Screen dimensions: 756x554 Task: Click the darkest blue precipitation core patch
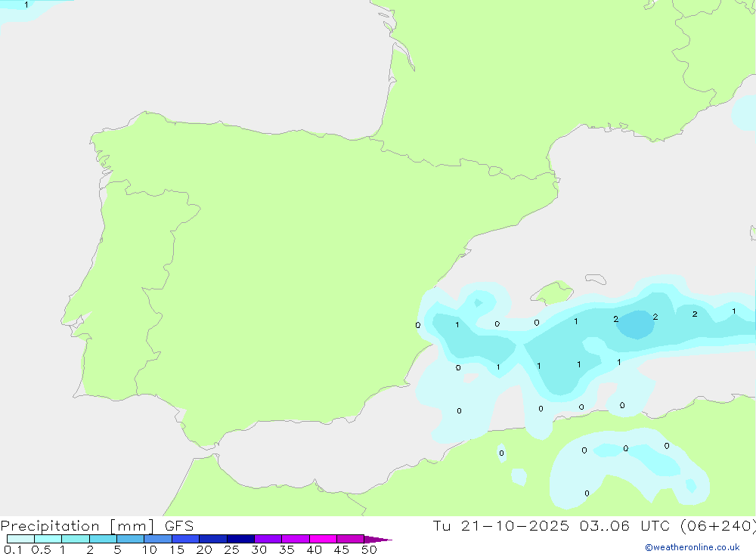(636, 324)
